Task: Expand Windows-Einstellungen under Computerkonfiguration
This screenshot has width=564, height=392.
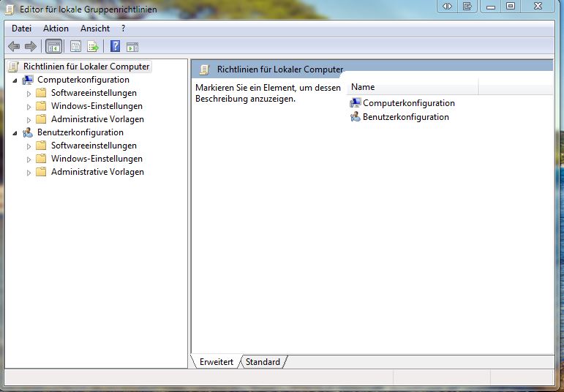Action: click(29, 107)
